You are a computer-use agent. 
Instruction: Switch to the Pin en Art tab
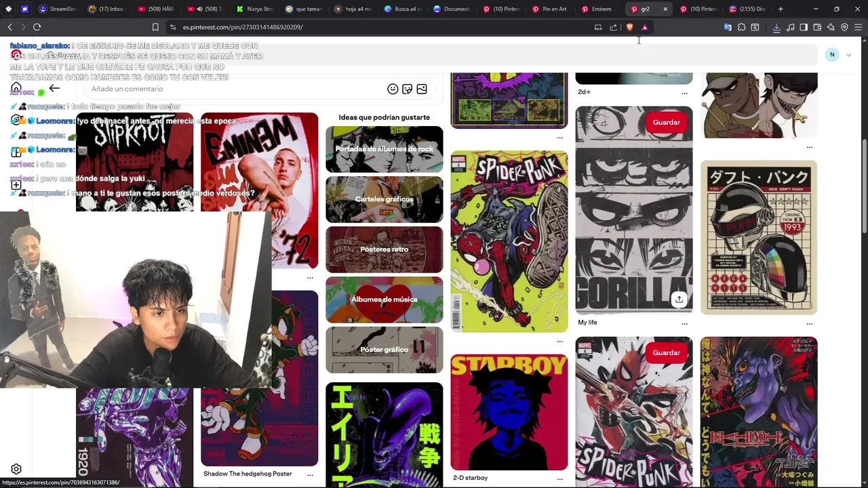click(549, 9)
